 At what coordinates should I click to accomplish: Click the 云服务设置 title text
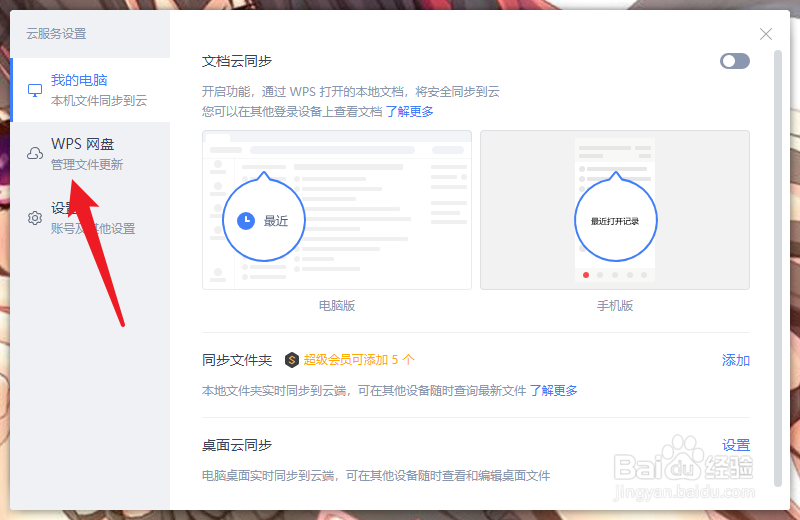[56, 34]
